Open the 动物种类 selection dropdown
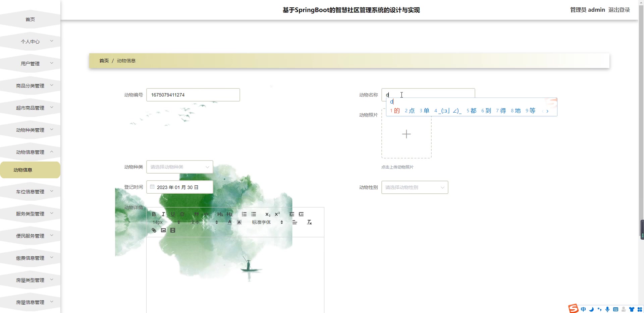The height and width of the screenshot is (313, 644). pos(180,167)
